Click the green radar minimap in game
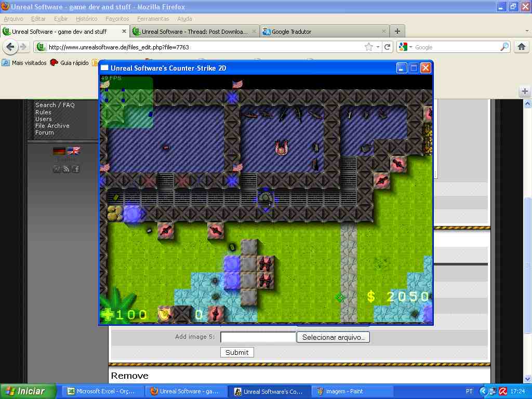 point(126,102)
